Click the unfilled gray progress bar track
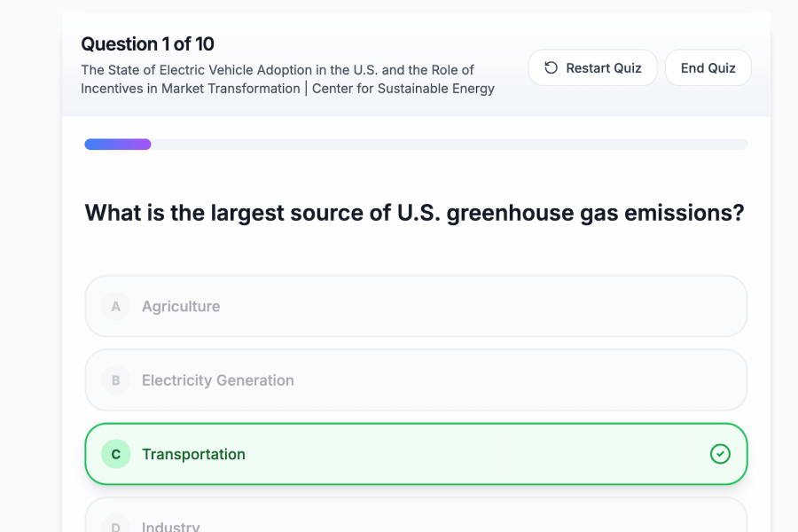 pyautogui.click(x=449, y=145)
